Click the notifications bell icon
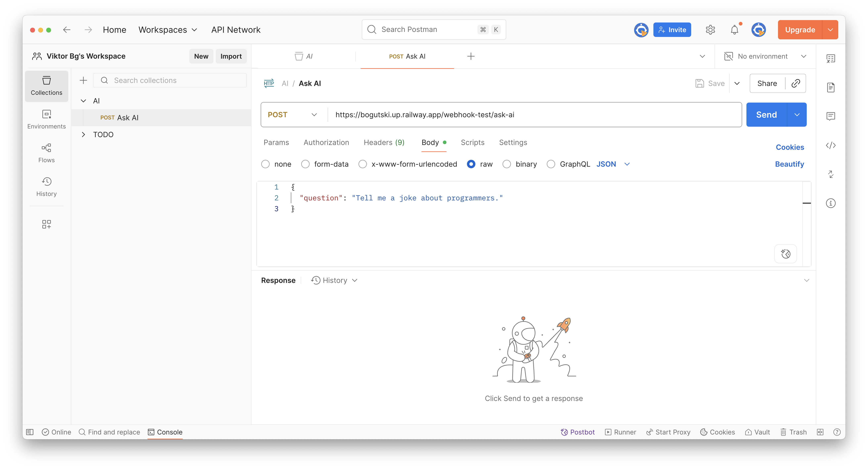 [x=734, y=30]
